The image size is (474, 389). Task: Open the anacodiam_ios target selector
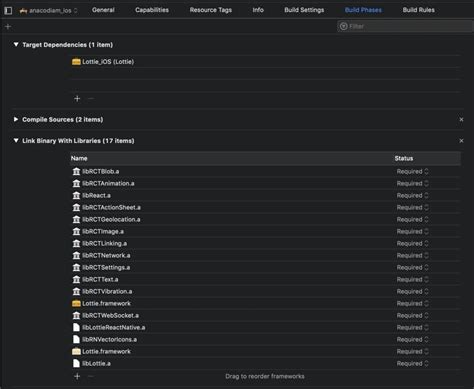point(48,10)
